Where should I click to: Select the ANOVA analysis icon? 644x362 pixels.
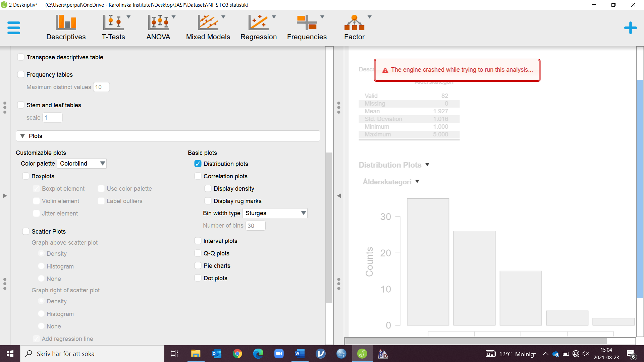[158, 27]
